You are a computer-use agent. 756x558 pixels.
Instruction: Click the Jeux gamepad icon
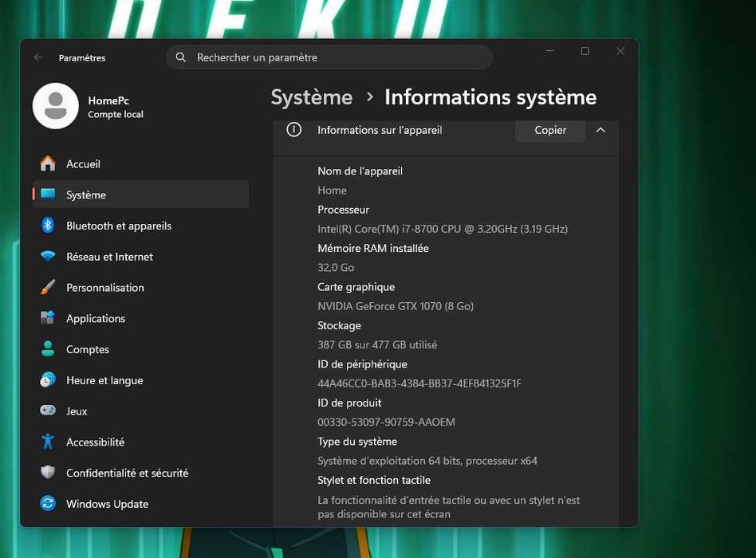tap(48, 411)
